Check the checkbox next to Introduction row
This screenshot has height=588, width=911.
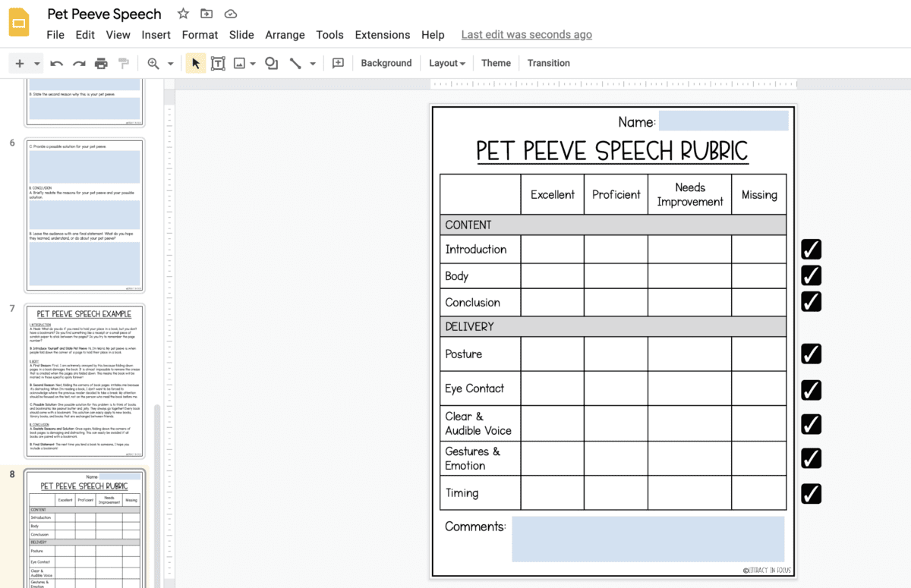pyautogui.click(x=811, y=249)
